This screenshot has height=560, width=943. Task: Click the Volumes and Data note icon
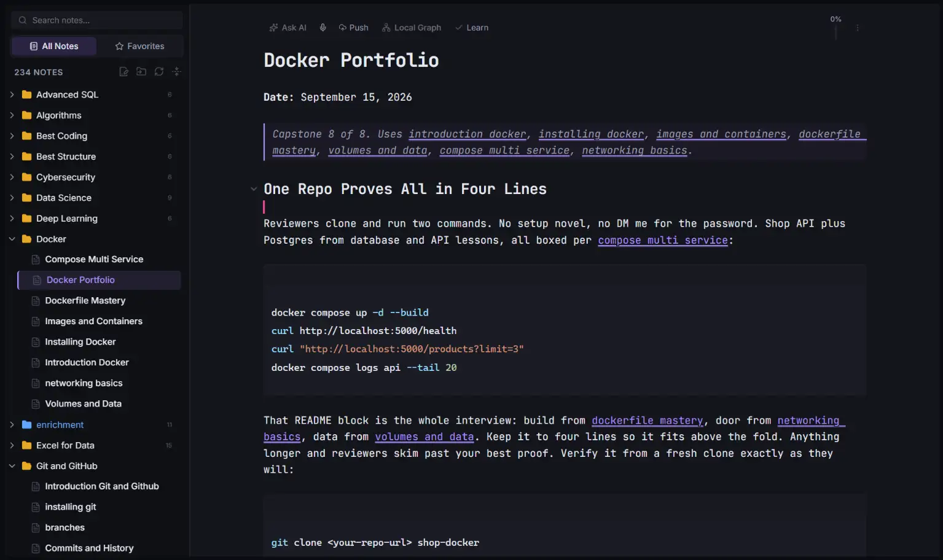(36, 404)
